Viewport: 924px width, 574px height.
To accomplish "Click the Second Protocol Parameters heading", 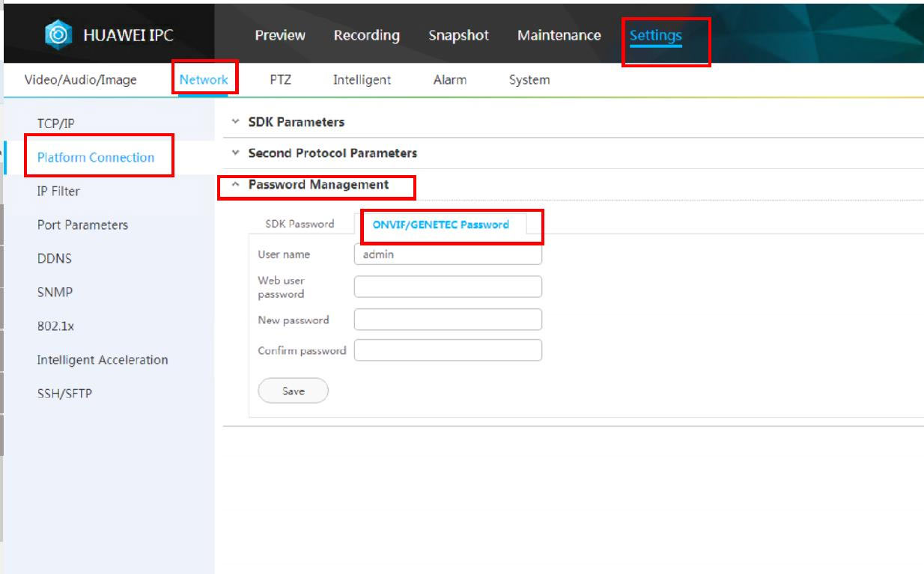I will pos(332,153).
